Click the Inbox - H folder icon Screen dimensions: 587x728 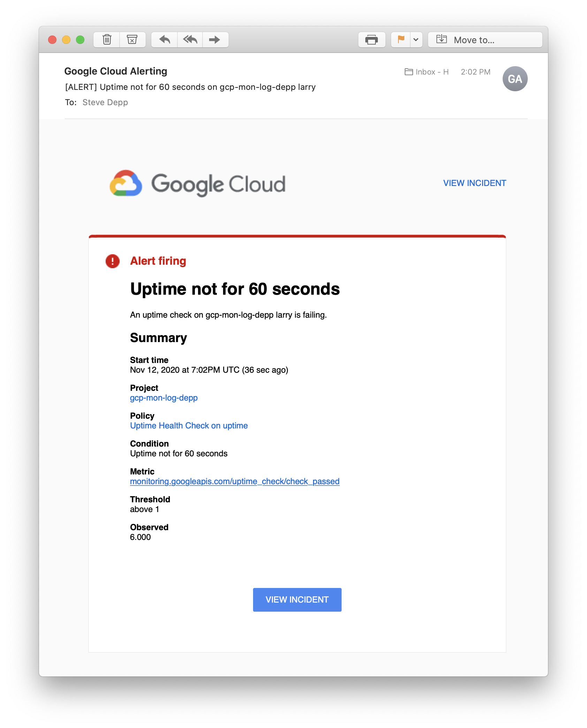coord(409,72)
